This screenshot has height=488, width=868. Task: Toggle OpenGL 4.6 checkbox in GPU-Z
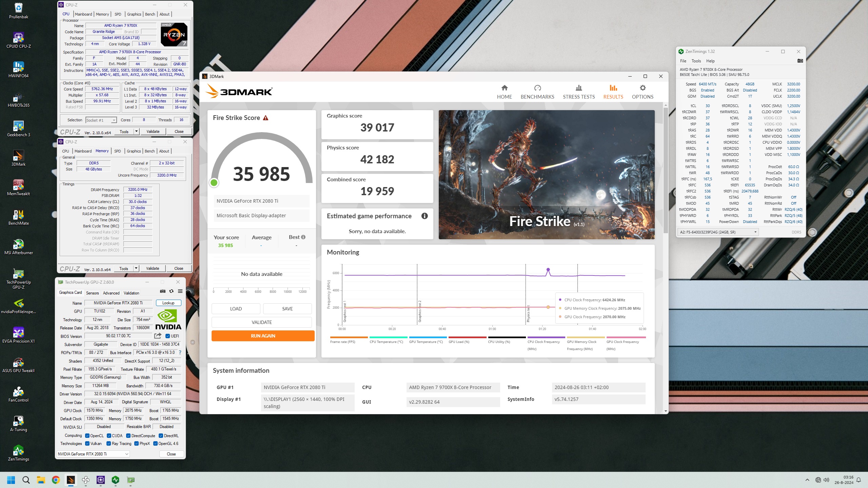point(156,444)
